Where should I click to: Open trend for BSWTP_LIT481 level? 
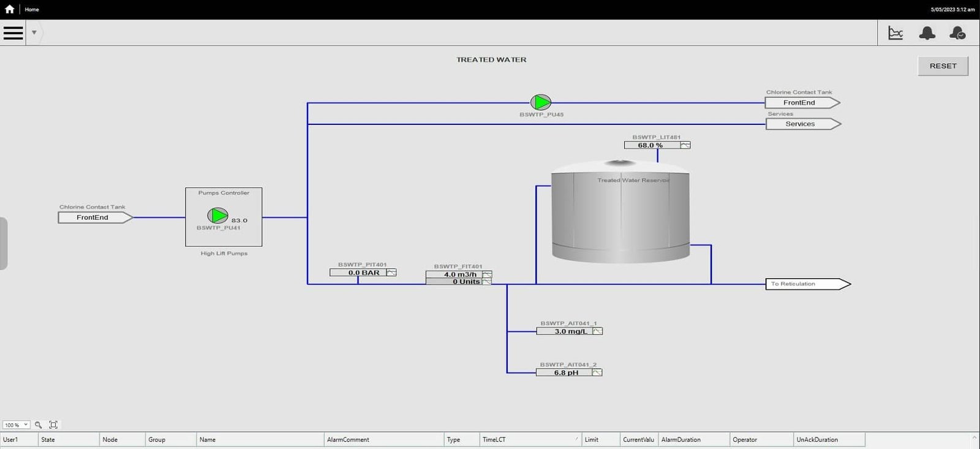click(685, 145)
